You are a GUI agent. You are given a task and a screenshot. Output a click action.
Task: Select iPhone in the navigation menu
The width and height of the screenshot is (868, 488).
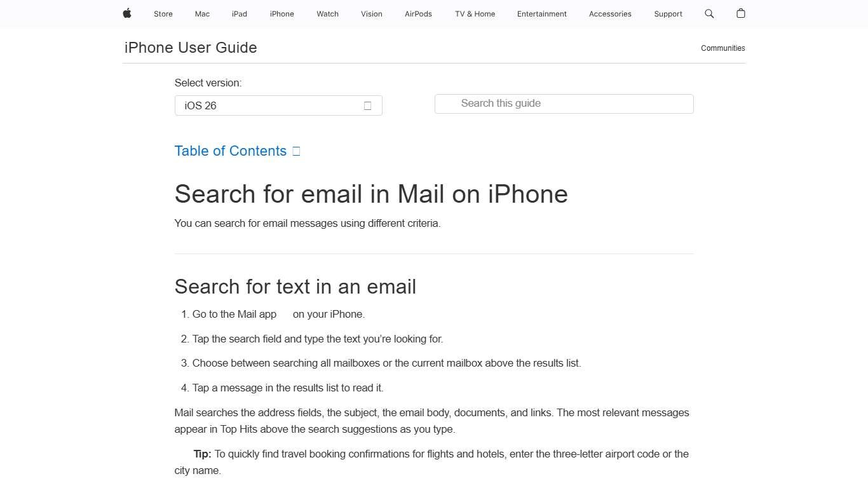281,13
